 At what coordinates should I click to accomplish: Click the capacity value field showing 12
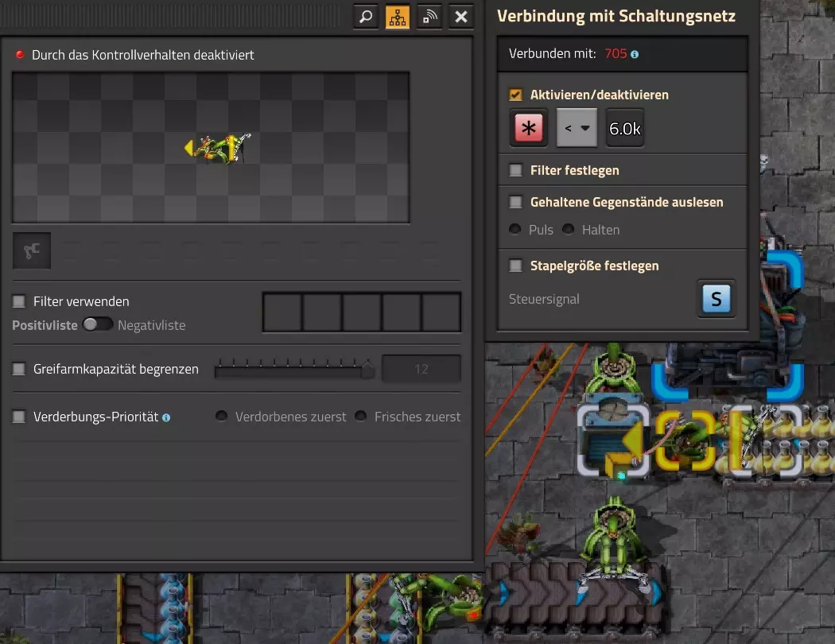click(421, 369)
